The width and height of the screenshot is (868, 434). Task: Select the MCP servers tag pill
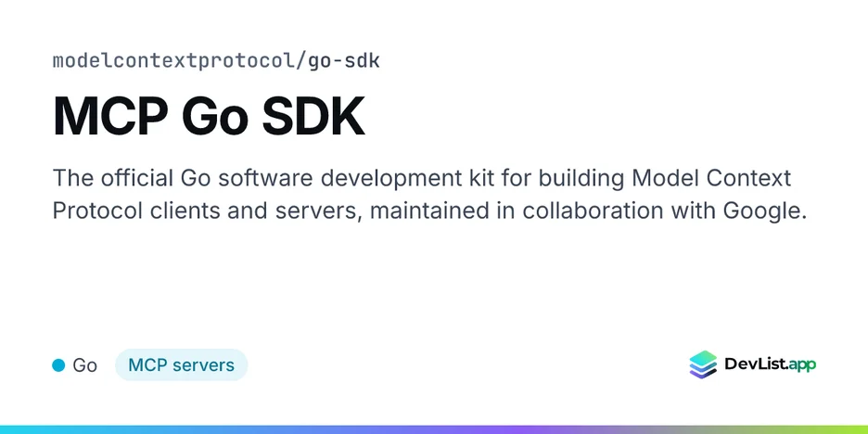point(181,364)
